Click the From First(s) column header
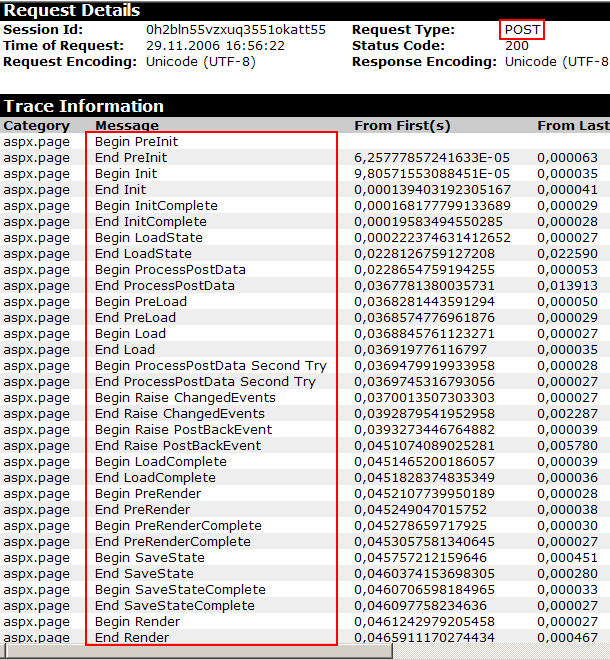610x660 pixels. (x=402, y=126)
